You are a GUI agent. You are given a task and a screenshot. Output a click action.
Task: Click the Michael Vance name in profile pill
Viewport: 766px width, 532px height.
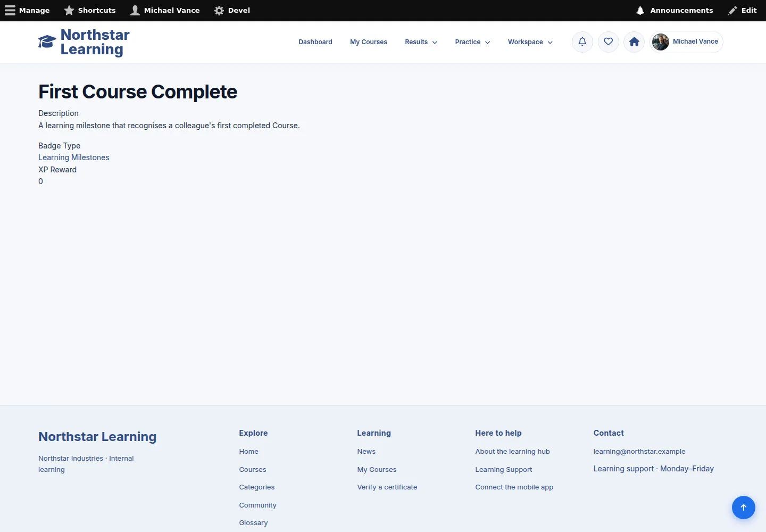tap(695, 41)
